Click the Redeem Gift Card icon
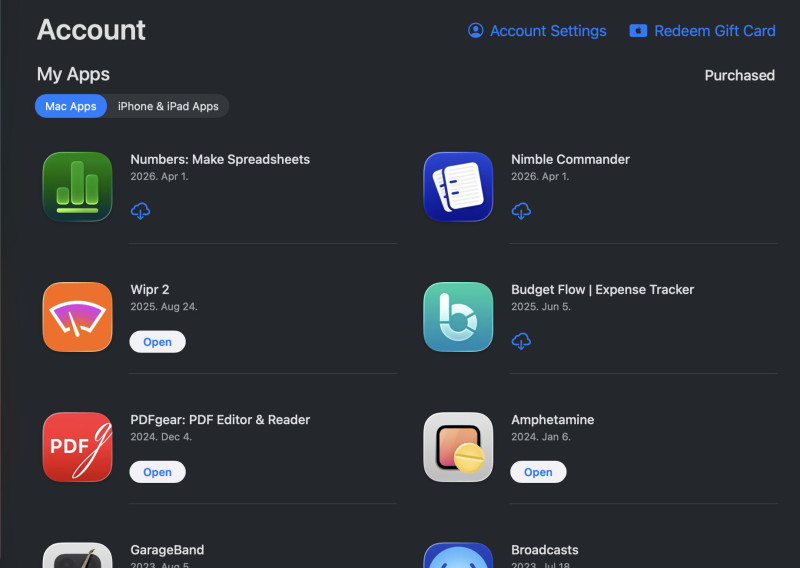This screenshot has width=800, height=568. pos(638,31)
